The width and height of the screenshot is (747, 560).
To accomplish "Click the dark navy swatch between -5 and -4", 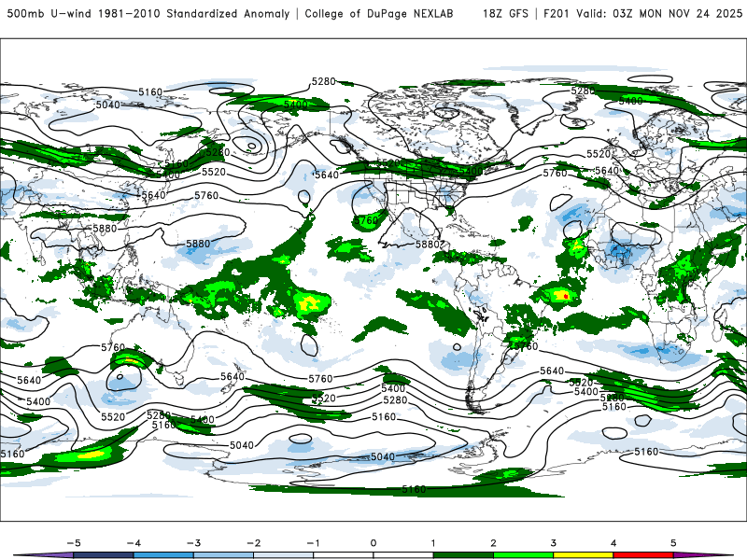I will 104,555.
